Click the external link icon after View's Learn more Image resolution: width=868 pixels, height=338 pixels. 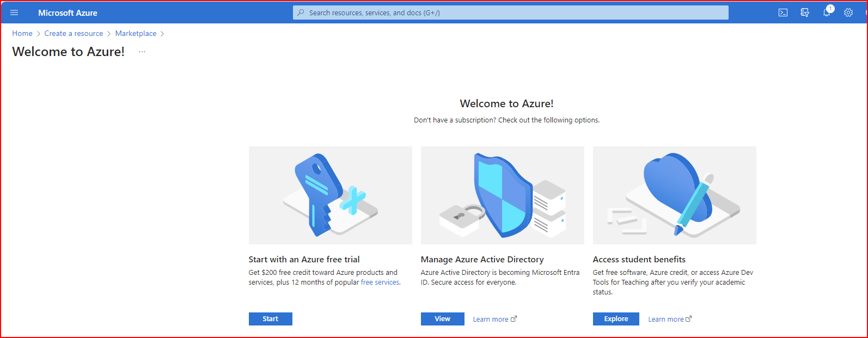coord(514,319)
